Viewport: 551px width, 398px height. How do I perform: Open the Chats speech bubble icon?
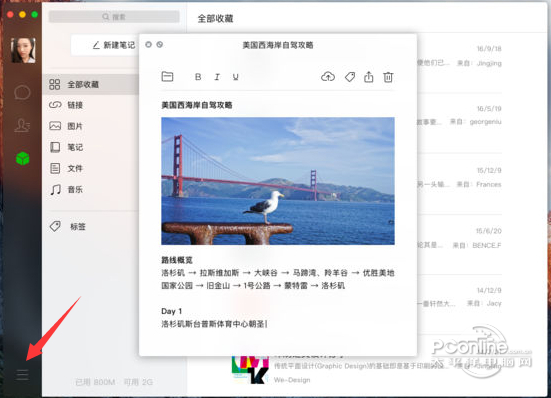[22, 93]
